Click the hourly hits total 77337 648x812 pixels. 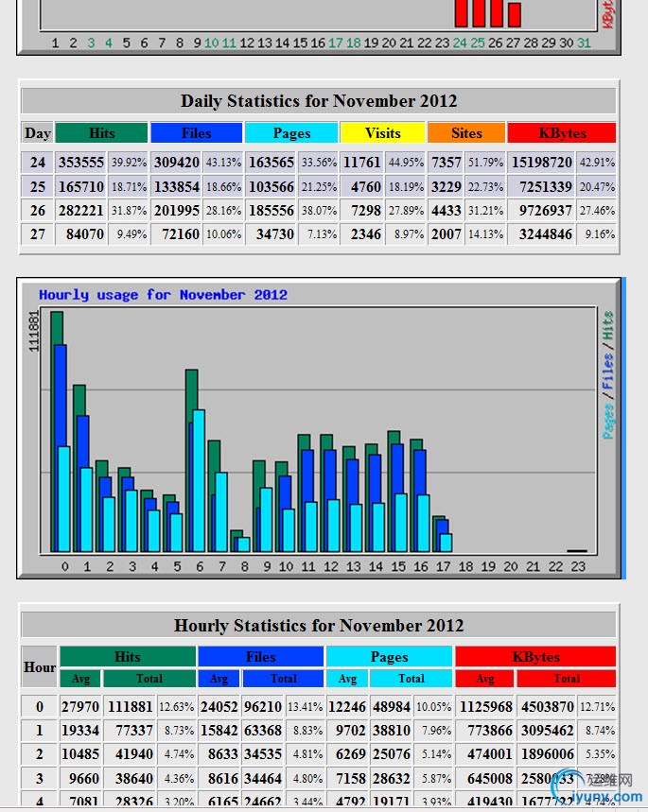coord(134,731)
